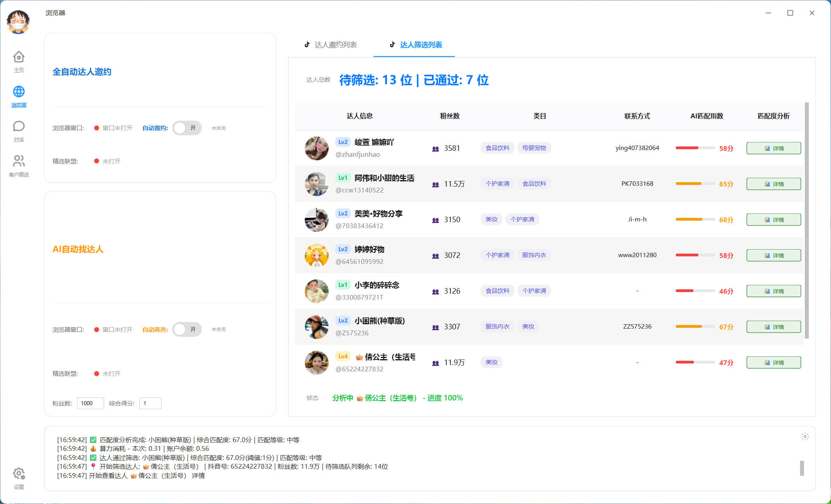
Task: Click the 综合得分 input field showing 1
Action: (x=150, y=403)
